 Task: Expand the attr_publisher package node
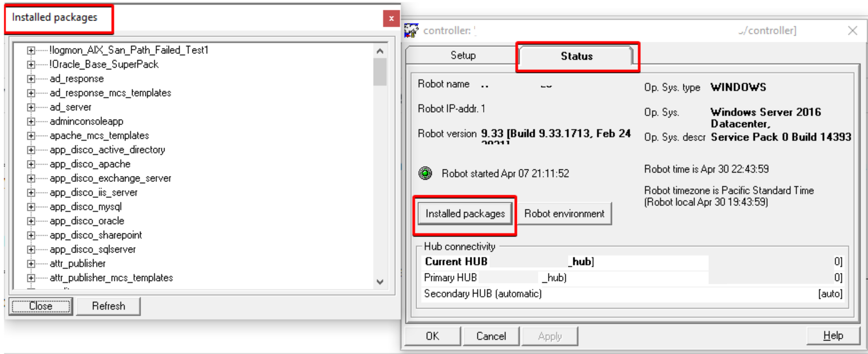click(31, 264)
